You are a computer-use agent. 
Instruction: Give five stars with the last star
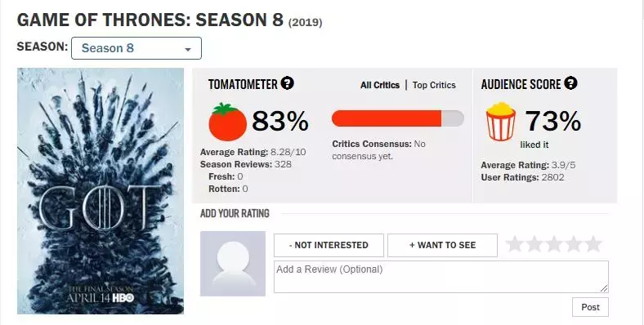coord(593,244)
